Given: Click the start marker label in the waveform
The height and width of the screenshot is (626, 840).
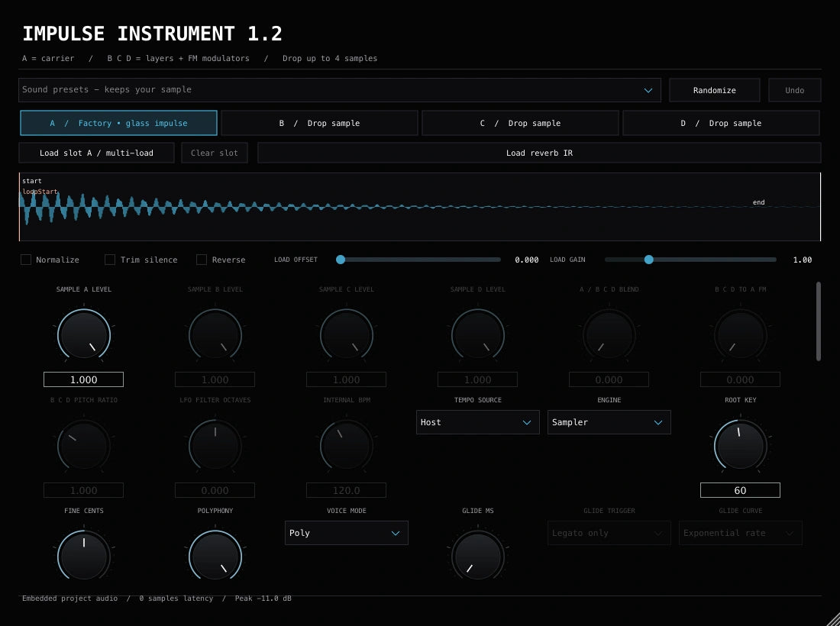Looking at the screenshot, I should (31, 181).
